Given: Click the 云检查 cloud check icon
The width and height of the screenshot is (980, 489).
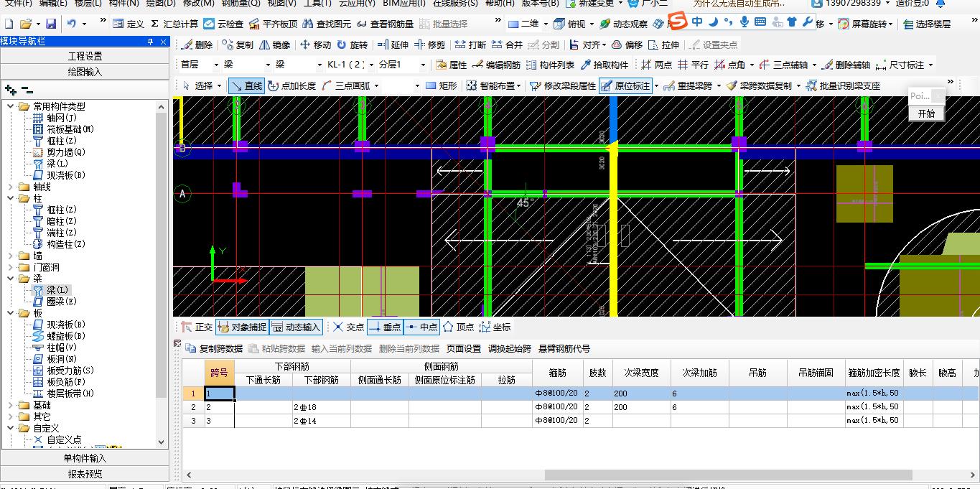Looking at the screenshot, I should click(x=223, y=24).
